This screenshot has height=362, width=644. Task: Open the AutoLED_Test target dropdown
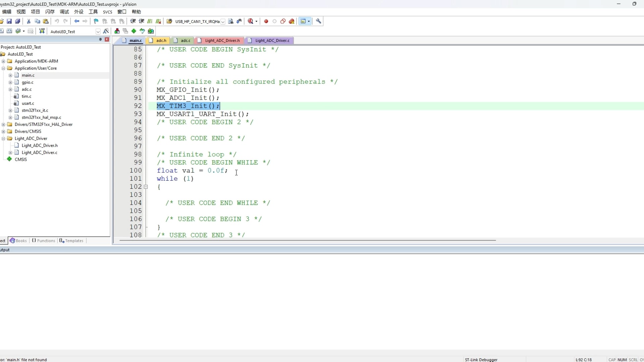tap(98, 32)
